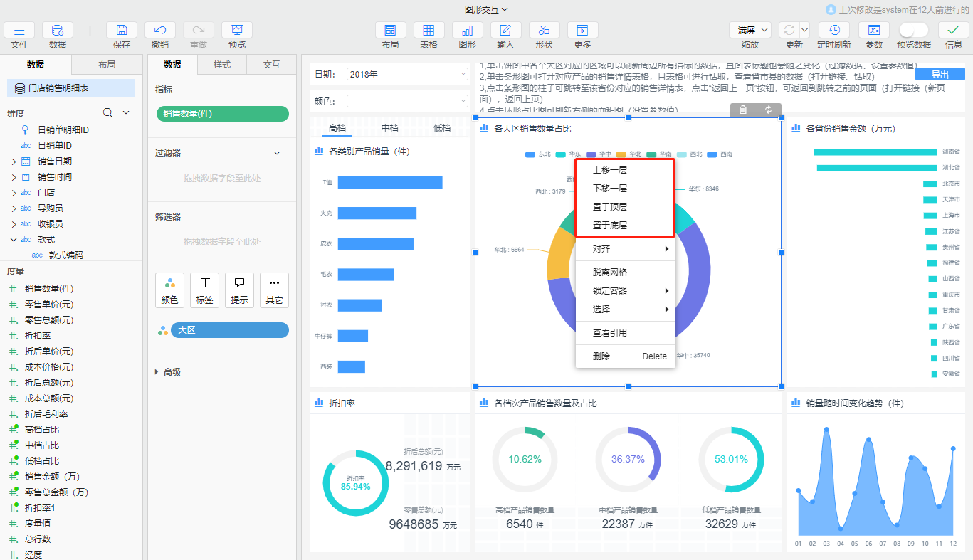Open 更多 more components icon
This screenshot has height=560, width=973.
point(582,30)
